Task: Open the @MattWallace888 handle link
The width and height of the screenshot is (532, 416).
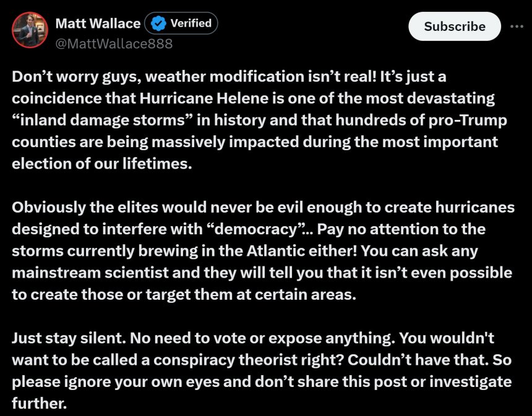Action: coord(114,43)
